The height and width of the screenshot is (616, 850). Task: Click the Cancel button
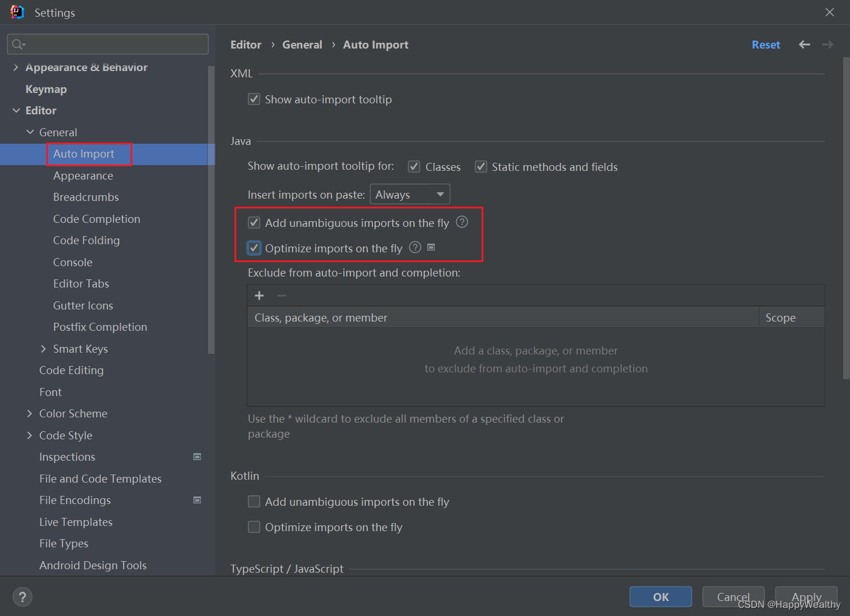click(733, 597)
